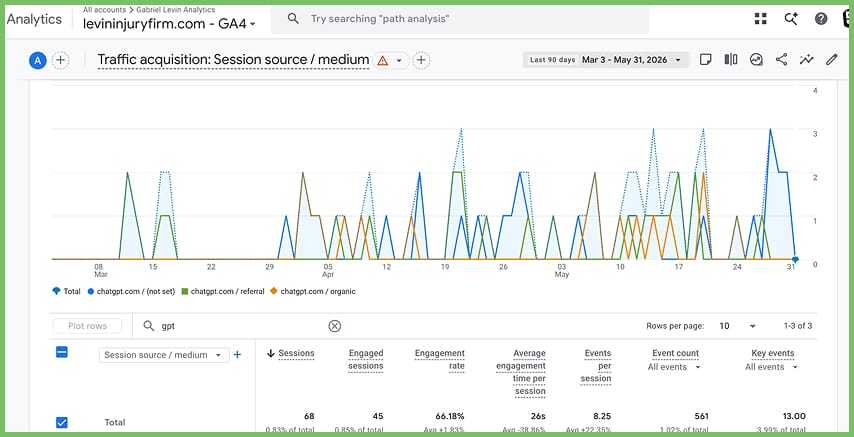Focus the 'Try searching path analysis' search box
The image size is (854, 437).
pyautogui.click(x=460, y=19)
